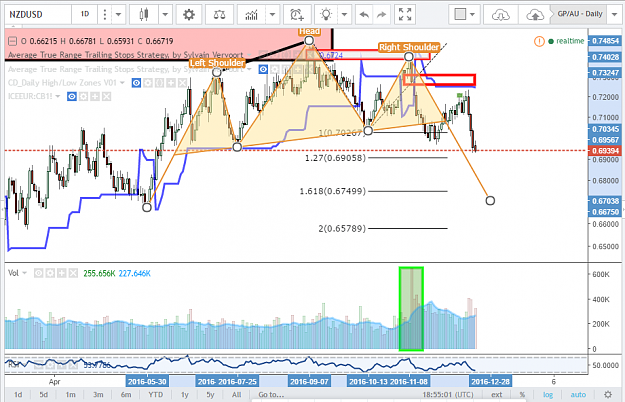Click the orange data warning exclamation icon

click(x=539, y=41)
